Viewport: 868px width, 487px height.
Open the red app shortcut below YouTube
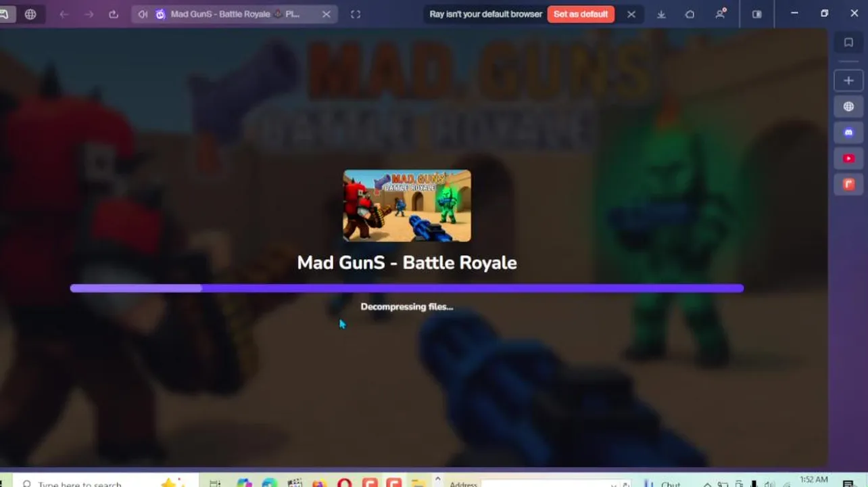point(848,184)
